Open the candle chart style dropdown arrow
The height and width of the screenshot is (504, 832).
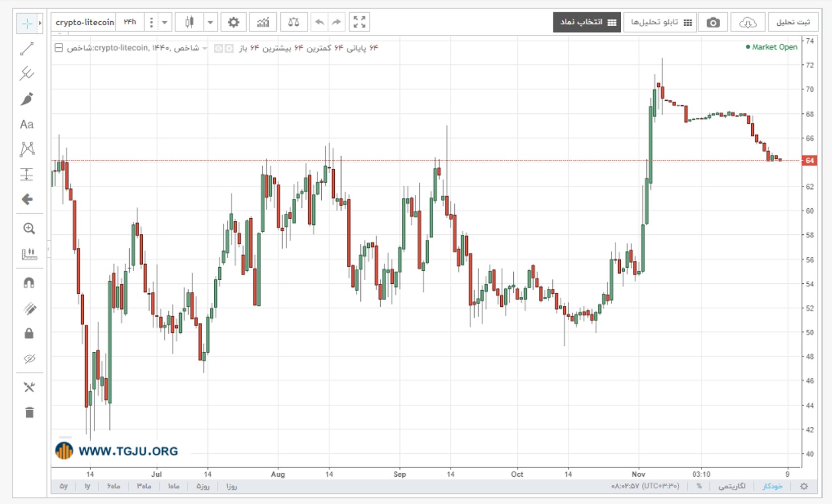(210, 22)
